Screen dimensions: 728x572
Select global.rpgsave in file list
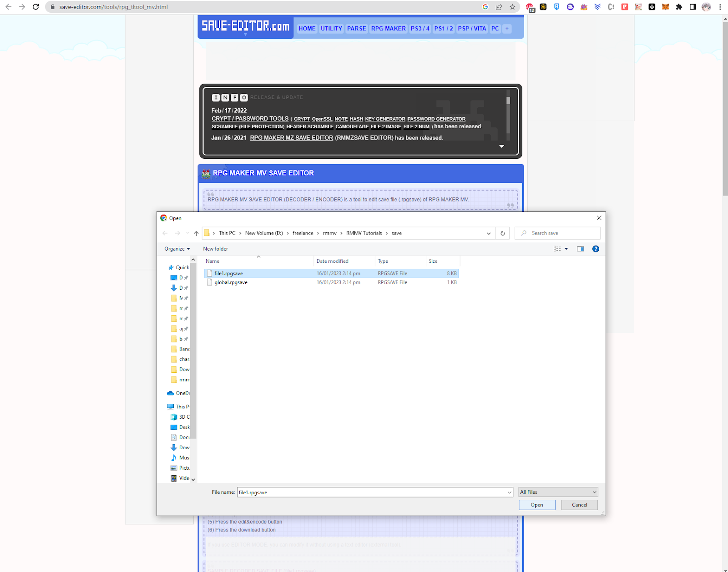pyautogui.click(x=331, y=282)
